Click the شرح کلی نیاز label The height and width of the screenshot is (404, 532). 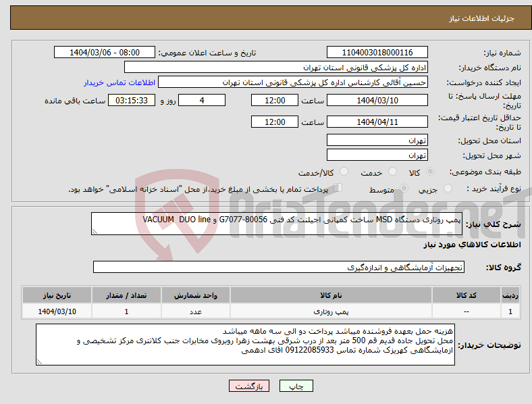tap(494, 224)
